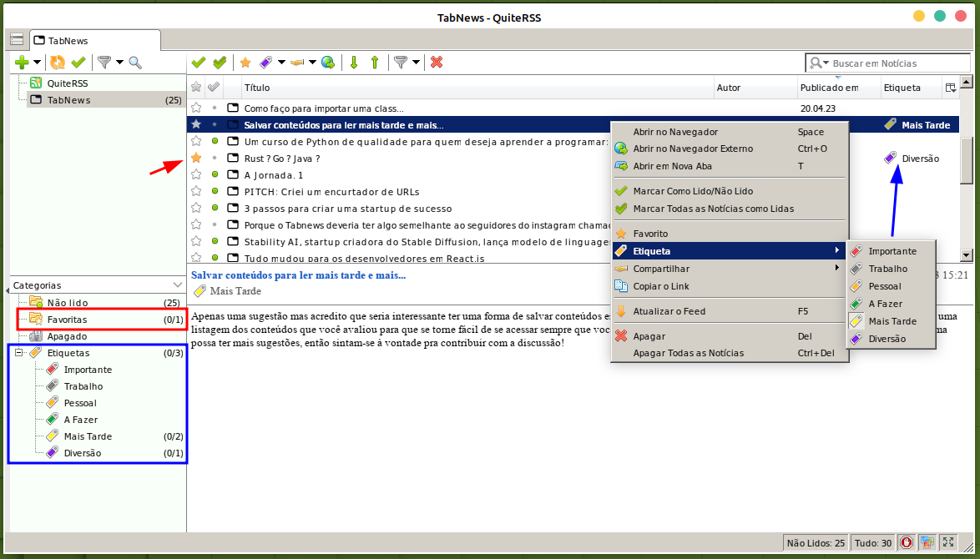980x559 pixels.
Task: Click the feeds filter funnel icon
Action: (104, 63)
